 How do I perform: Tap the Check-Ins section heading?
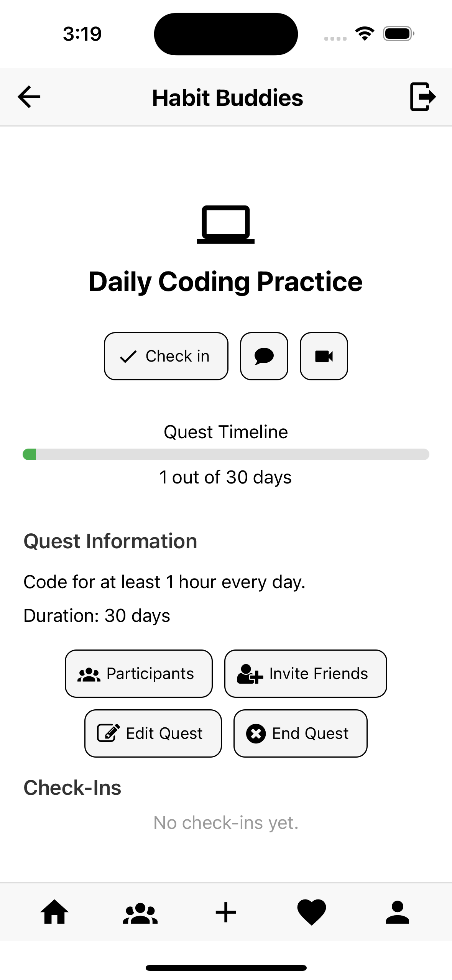(x=72, y=788)
